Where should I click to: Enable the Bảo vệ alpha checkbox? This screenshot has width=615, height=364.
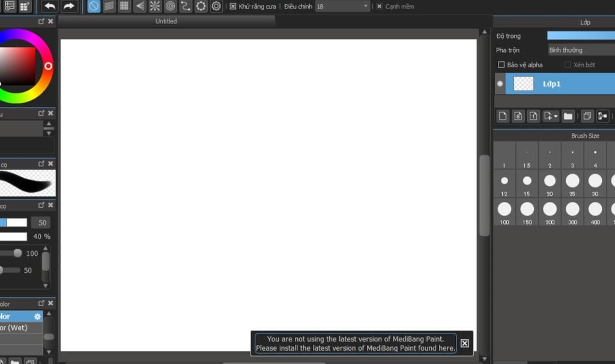(x=501, y=65)
